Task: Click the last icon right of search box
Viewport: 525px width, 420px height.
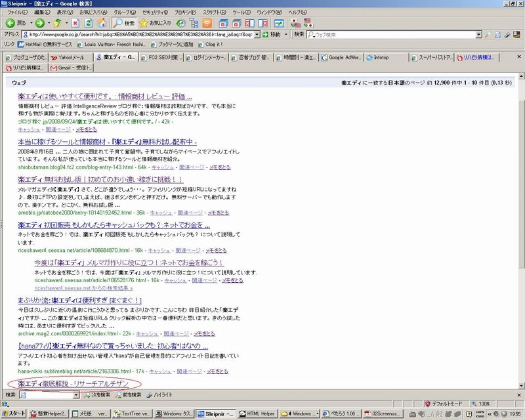Action: click(517, 35)
